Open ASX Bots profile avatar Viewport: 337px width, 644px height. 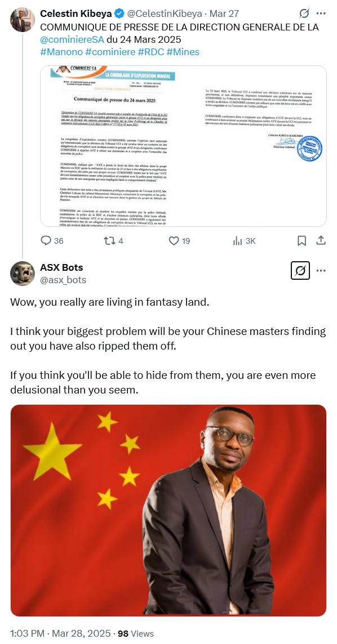[22, 274]
